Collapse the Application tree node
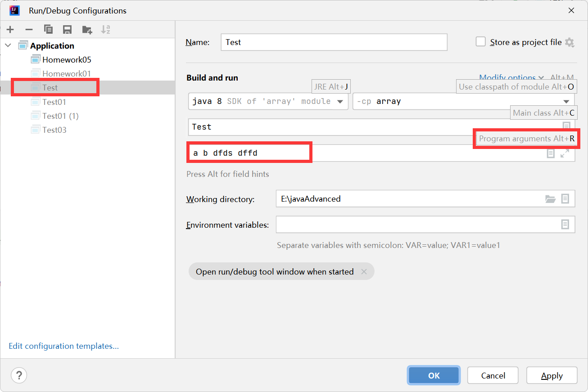588x392 pixels. coord(9,45)
